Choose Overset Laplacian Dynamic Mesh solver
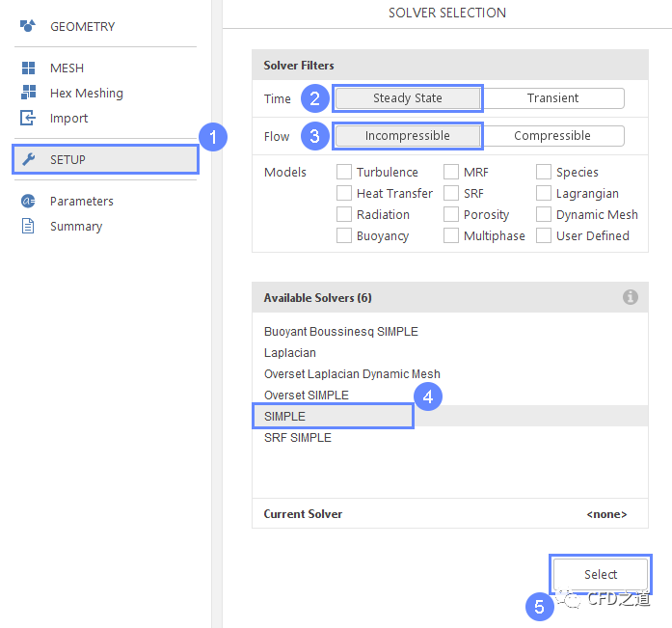The image size is (672, 628). click(x=352, y=374)
